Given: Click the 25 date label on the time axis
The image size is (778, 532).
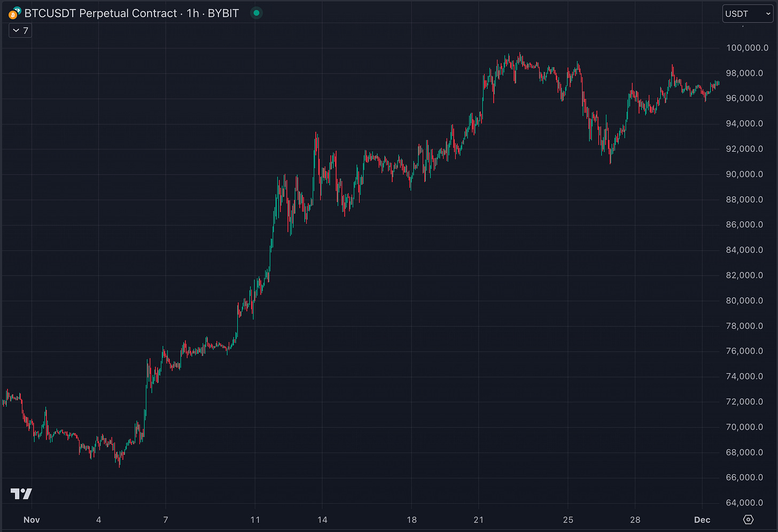Looking at the screenshot, I should [x=568, y=520].
